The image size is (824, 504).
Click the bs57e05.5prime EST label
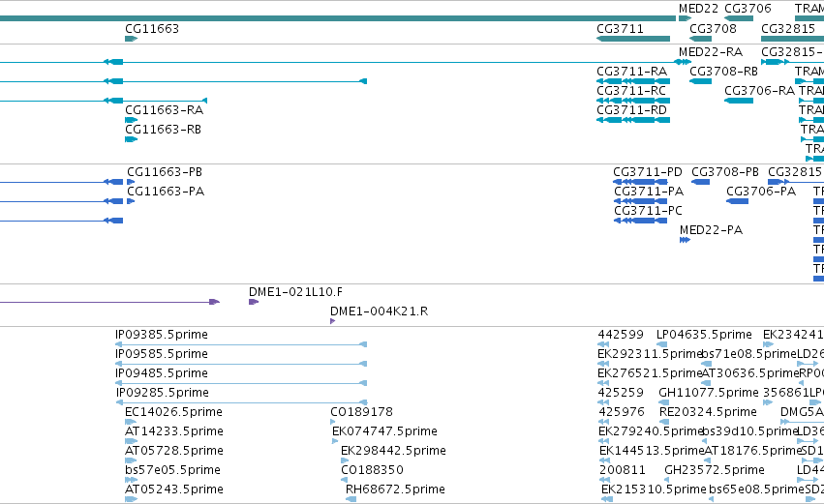pyautogui.click(x=172, y=470)
